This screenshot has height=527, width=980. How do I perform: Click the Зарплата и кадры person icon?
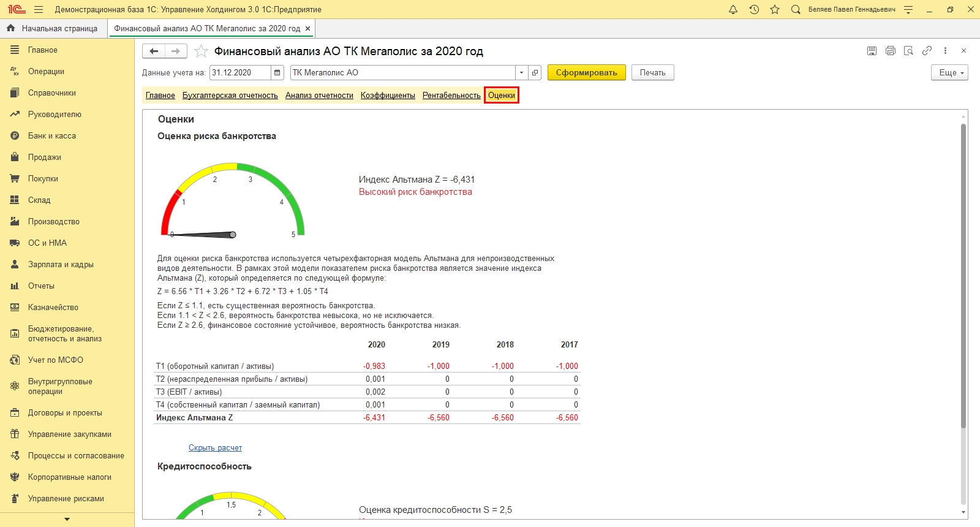click(x=15, y=265)
